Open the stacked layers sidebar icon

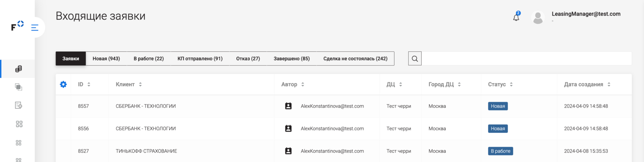[x=18, y=87]
